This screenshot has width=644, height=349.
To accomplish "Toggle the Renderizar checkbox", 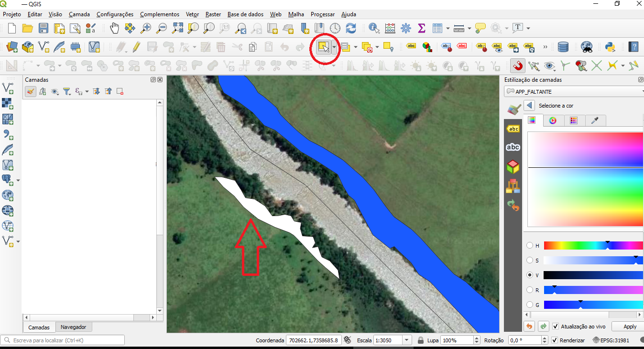I will pos(555,340).
